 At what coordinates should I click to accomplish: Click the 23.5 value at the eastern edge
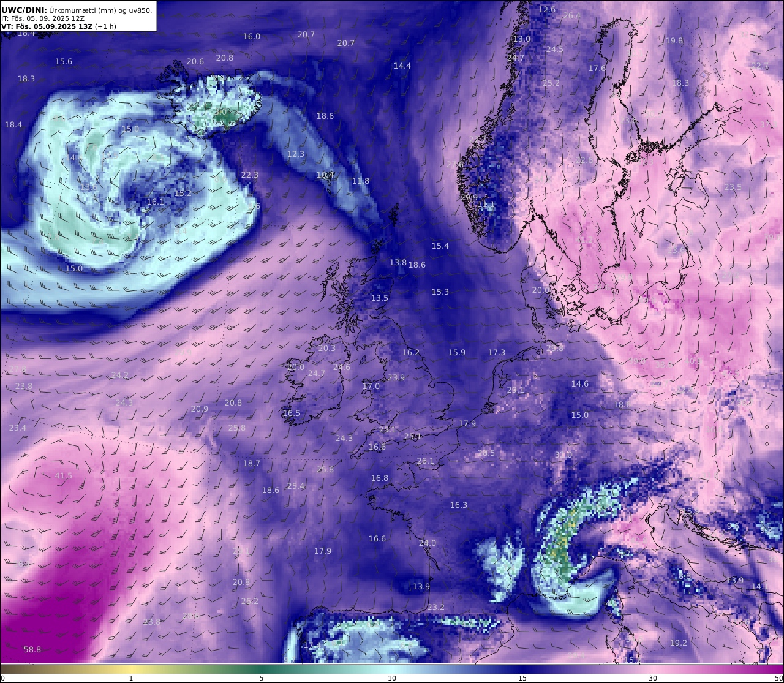[x=733, y=187]
